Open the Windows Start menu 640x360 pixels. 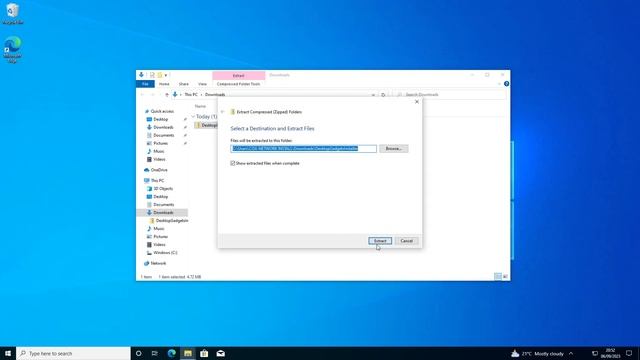[8, 353]
